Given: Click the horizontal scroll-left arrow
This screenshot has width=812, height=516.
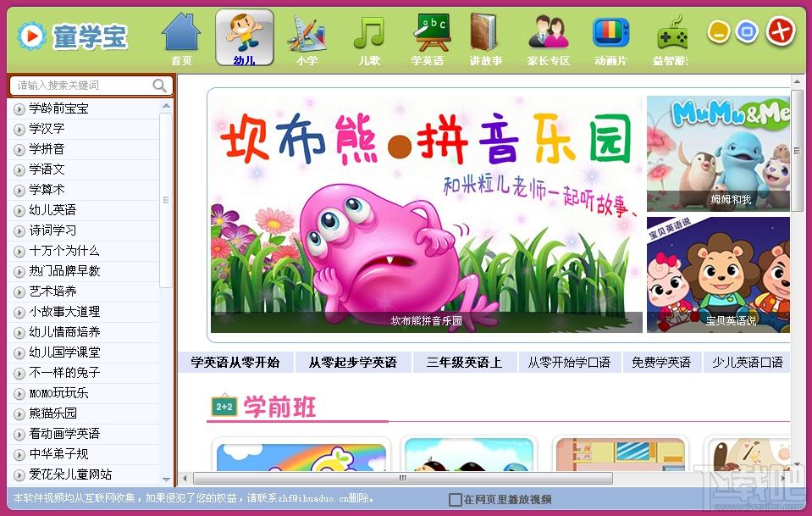Looking at the screenshot, I should 185,478.
